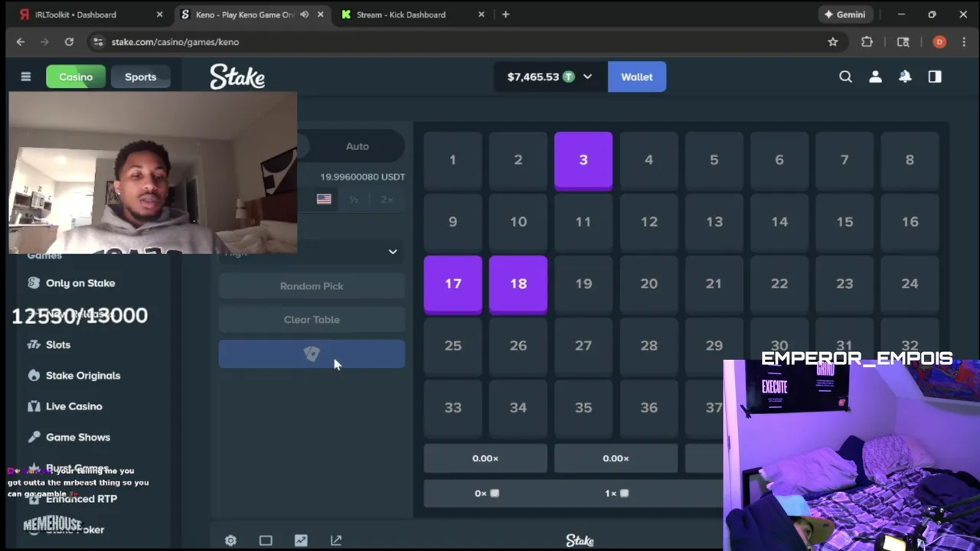The image size is (980, 551).
Task: Click the Game Shows sidebar icon
Action: coord(34,437)
